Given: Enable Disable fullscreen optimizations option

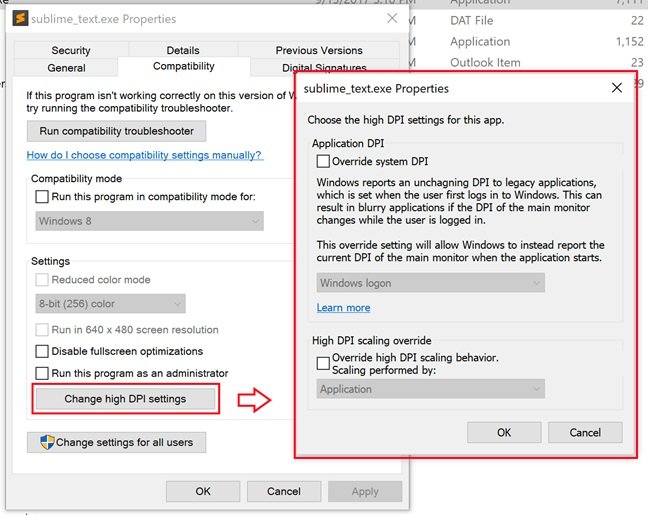Looking at the screenshot, I should (x=42, y=351).
